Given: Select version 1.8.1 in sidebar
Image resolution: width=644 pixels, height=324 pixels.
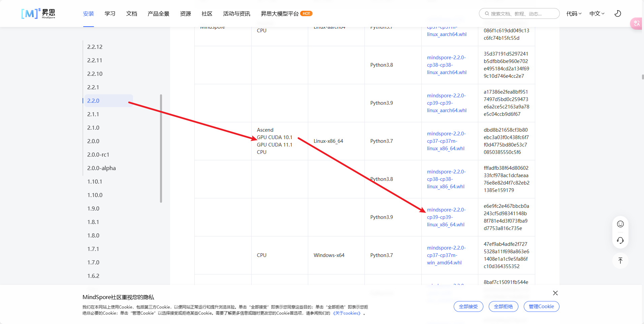Looking at the screenshot, I should click(93, 222).
